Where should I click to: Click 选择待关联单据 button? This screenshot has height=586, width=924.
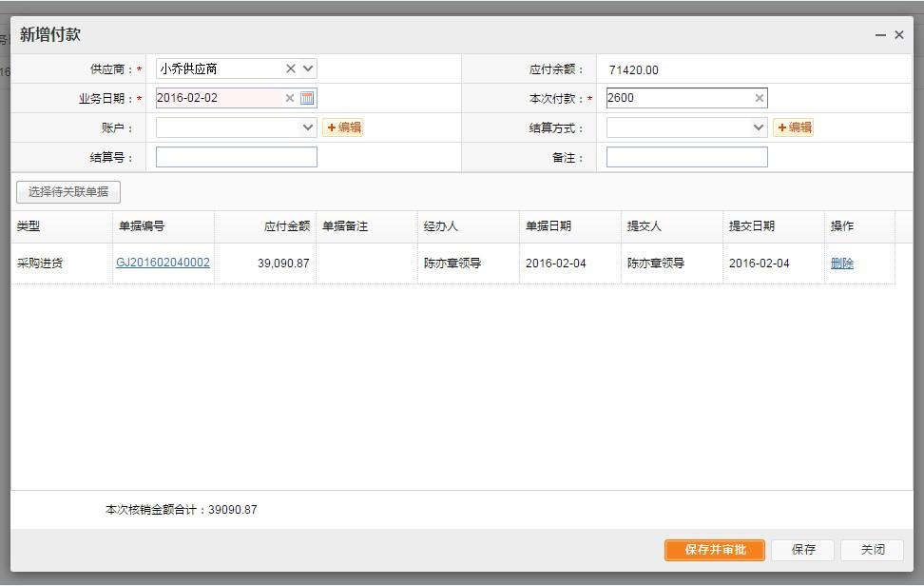68,192
